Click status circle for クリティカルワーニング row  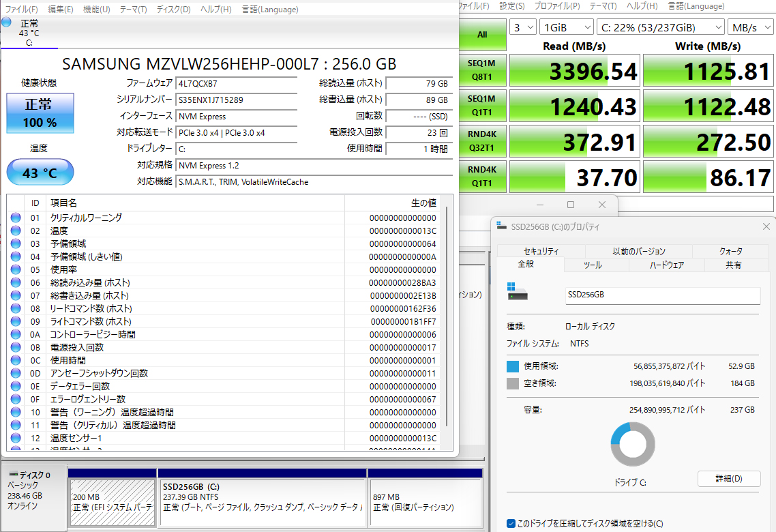(x=16, y=218)
